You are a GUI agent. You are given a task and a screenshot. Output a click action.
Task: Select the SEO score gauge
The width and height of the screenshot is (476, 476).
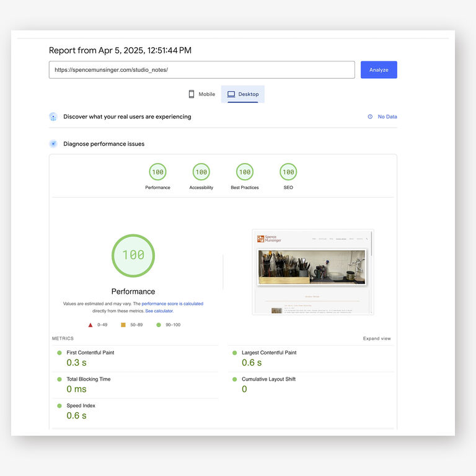tap(288, 172)
